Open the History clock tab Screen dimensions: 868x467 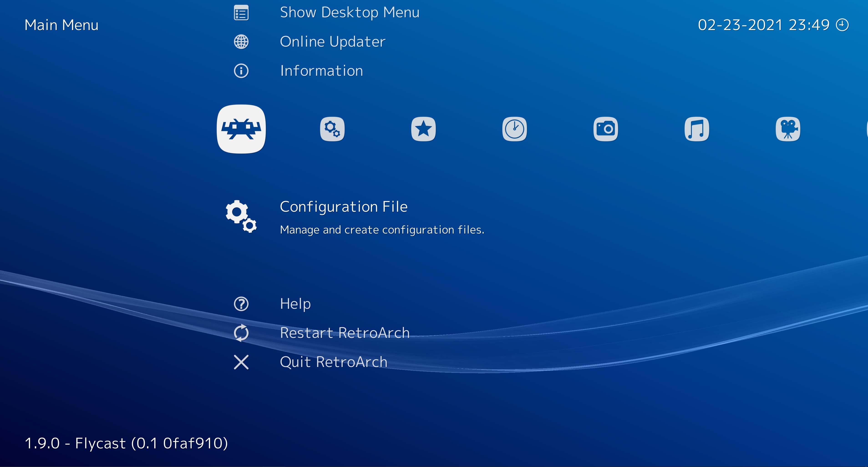point(515,129)
